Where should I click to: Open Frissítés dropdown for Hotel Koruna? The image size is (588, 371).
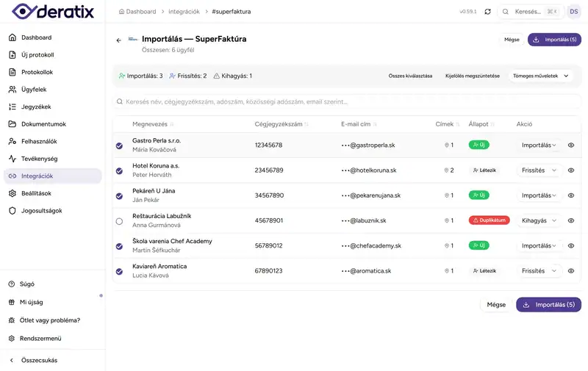point(539,170)
